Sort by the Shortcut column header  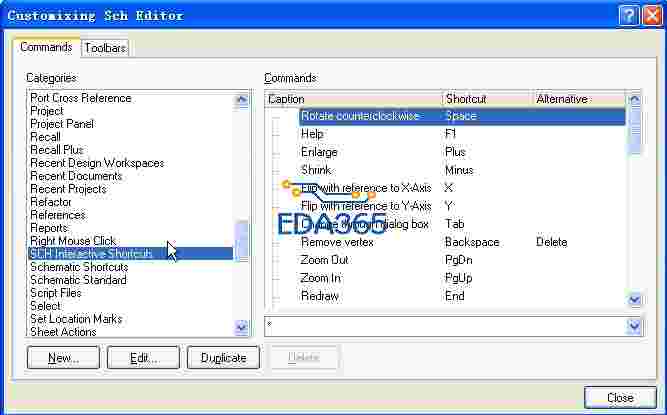click(x=488, y=99)
